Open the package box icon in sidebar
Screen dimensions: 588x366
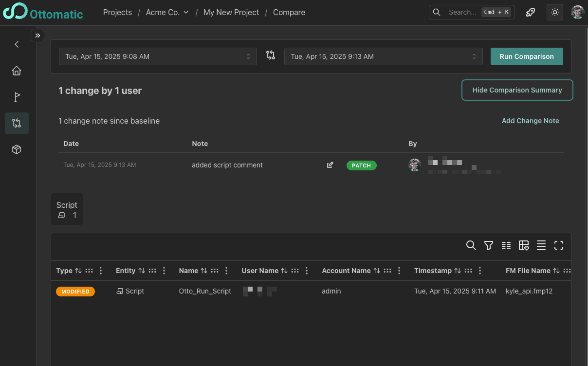(17, 149)
